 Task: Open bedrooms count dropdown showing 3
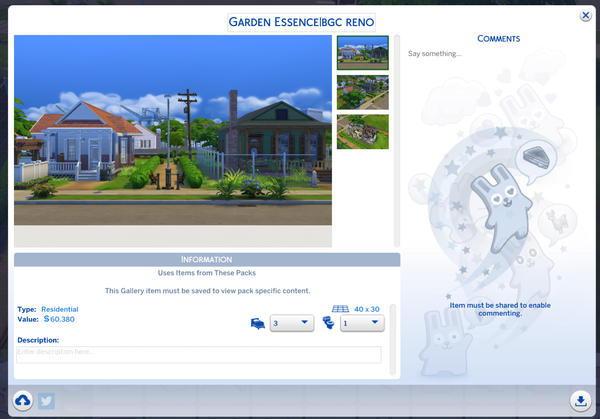(292, 323)
